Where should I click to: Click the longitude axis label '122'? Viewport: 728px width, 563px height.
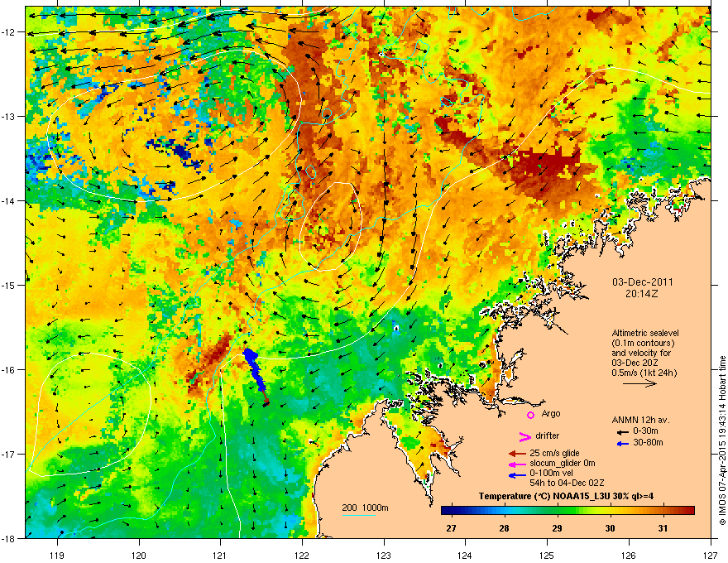pos(302,555)
